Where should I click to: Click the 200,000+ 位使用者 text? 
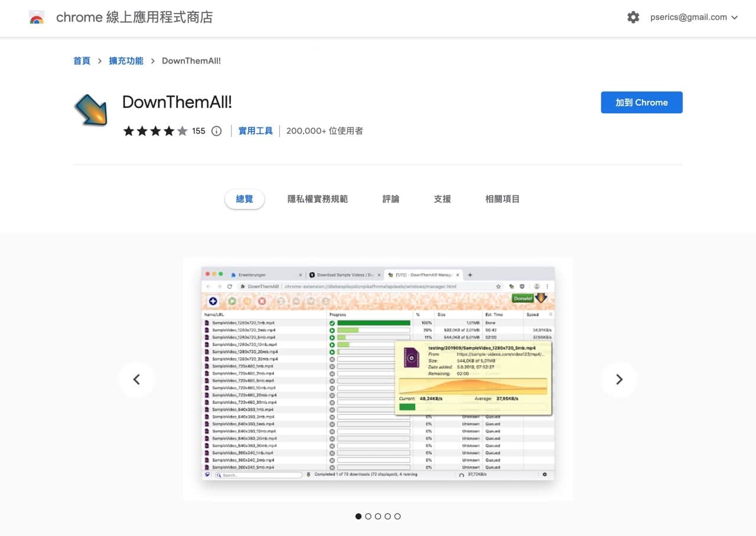coord(325,131)
